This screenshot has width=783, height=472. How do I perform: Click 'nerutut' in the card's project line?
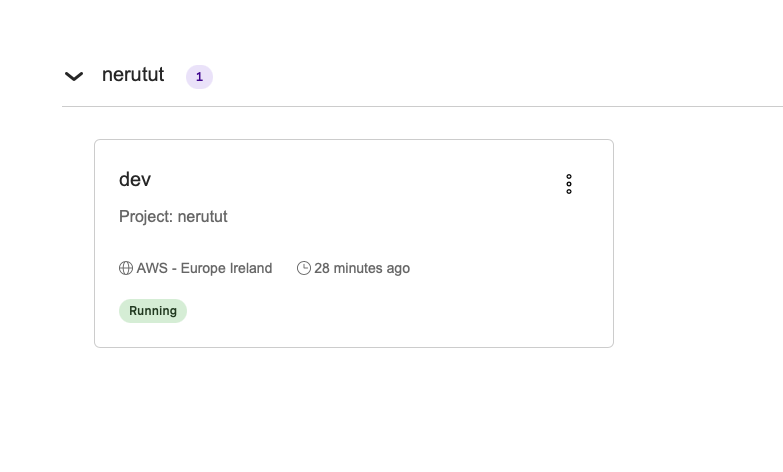(203, 216)
